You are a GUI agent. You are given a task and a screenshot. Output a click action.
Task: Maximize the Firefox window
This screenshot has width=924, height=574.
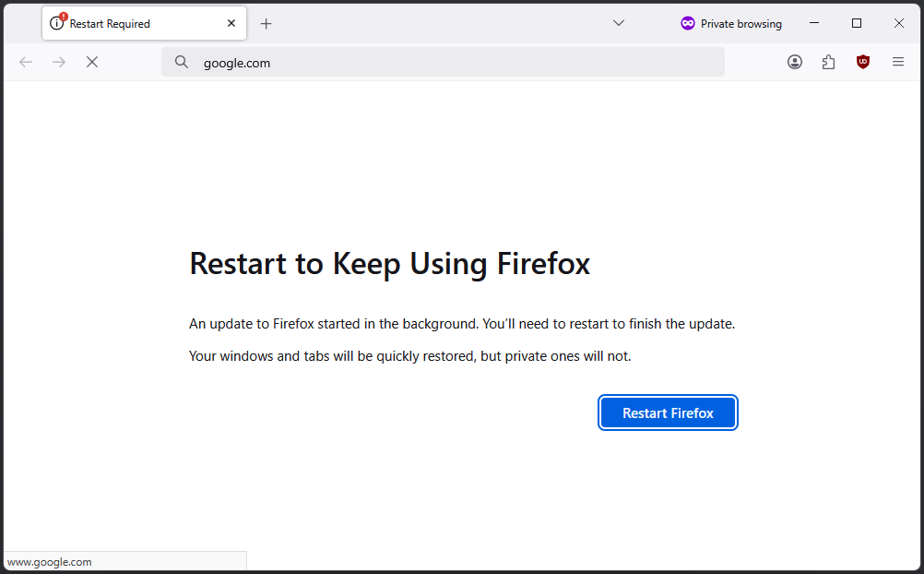click(857, 23)
